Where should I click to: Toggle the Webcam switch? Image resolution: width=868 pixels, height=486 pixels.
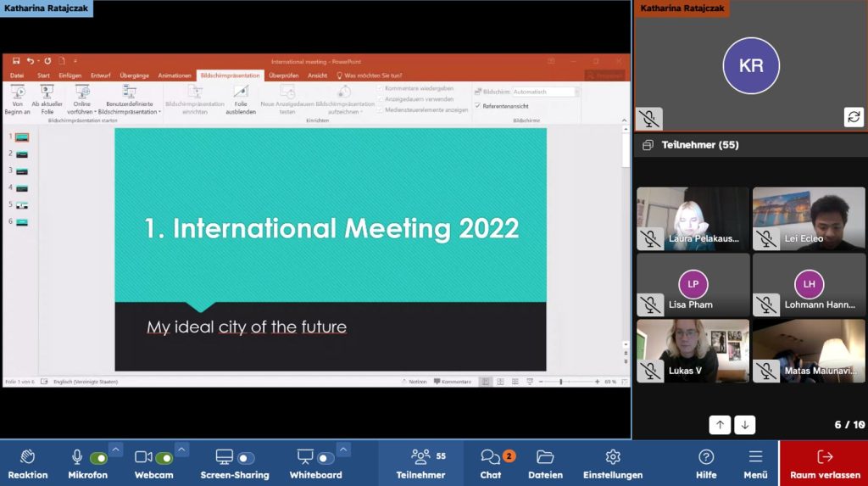click(x=164, y=458)
